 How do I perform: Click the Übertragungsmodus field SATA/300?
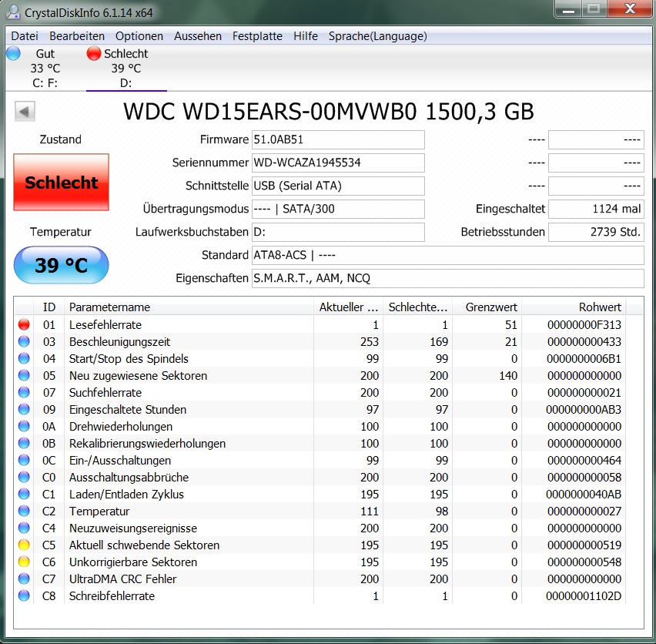coord(338,209)
